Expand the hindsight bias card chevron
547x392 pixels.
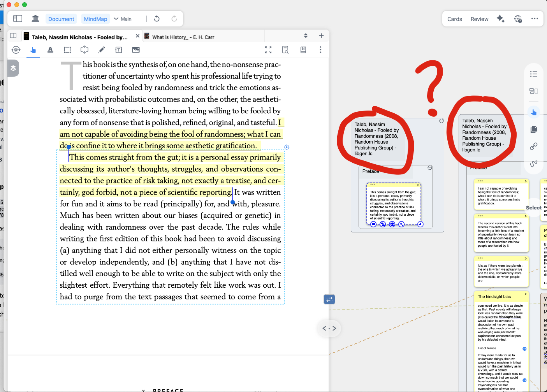click(526, 294)
